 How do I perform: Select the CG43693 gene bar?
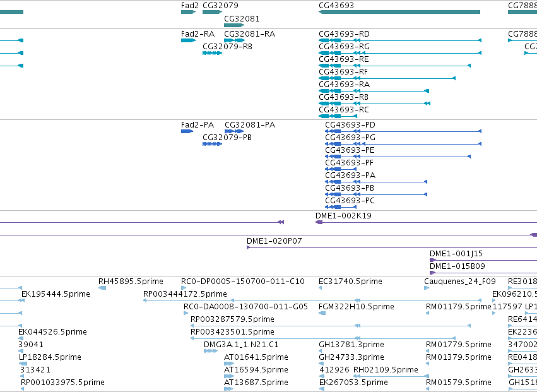(399, 12)
